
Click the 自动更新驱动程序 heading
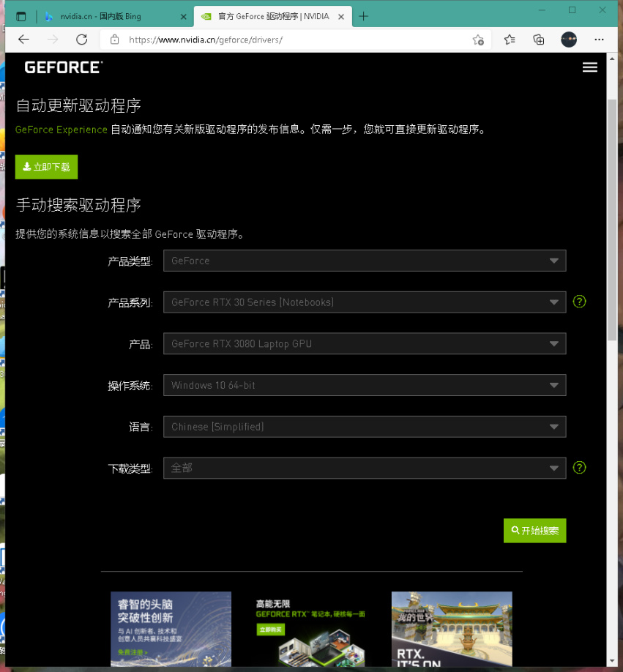coord(78,105)
